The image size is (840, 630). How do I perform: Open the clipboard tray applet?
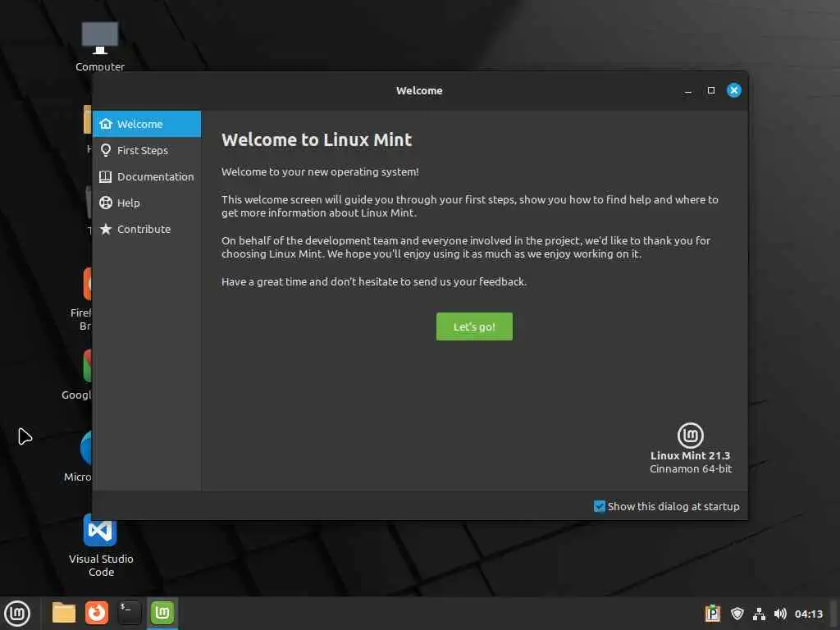713,614
